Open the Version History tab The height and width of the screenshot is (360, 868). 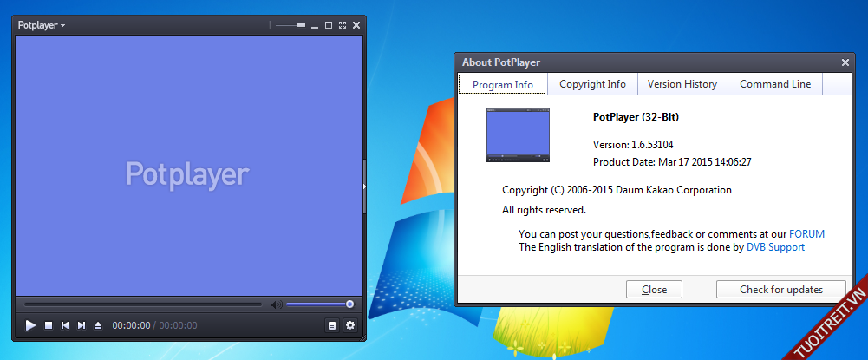click(x=682, y=84)
